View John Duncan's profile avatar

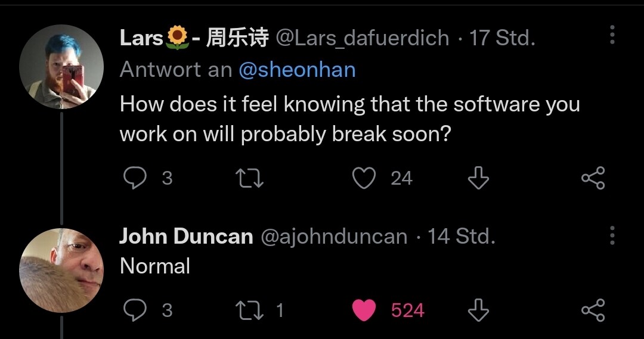[x=61, y=270]
